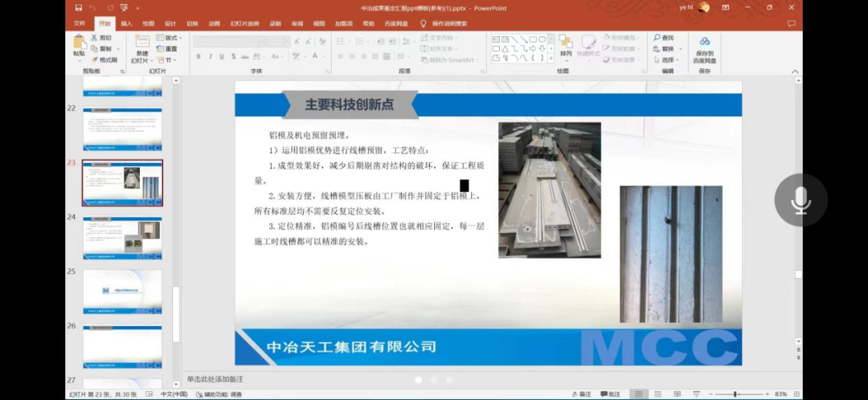Toggle Strikethrough (abc) formatting
Screen dimensions: 868x400
click(244, 56)
